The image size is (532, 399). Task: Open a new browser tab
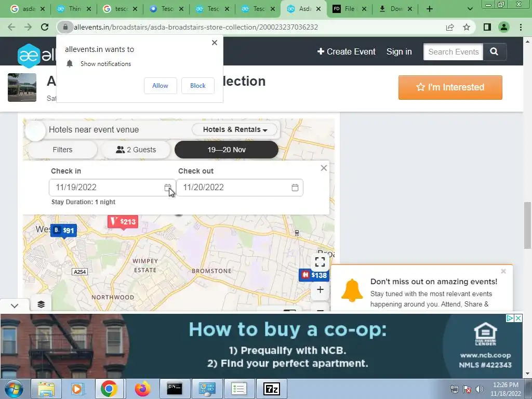tap(430, 9)
